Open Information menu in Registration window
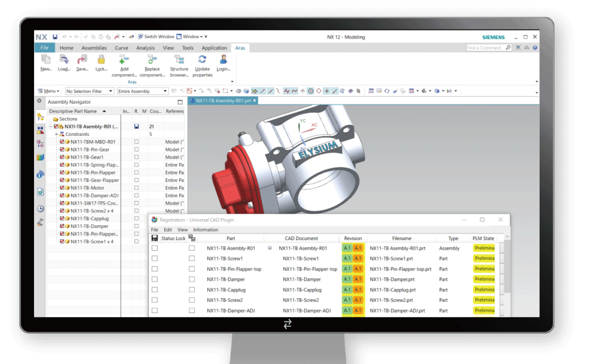This screenshot has width=602, height=364. click(x=205, y=229)
